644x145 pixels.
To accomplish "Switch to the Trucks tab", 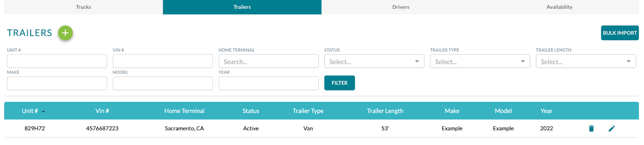I will tap(83, 7).
